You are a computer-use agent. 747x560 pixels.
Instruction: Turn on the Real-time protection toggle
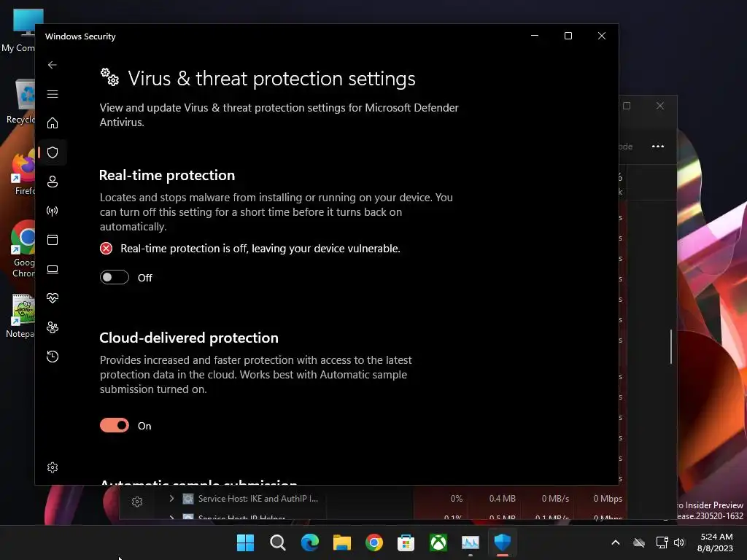115,277
